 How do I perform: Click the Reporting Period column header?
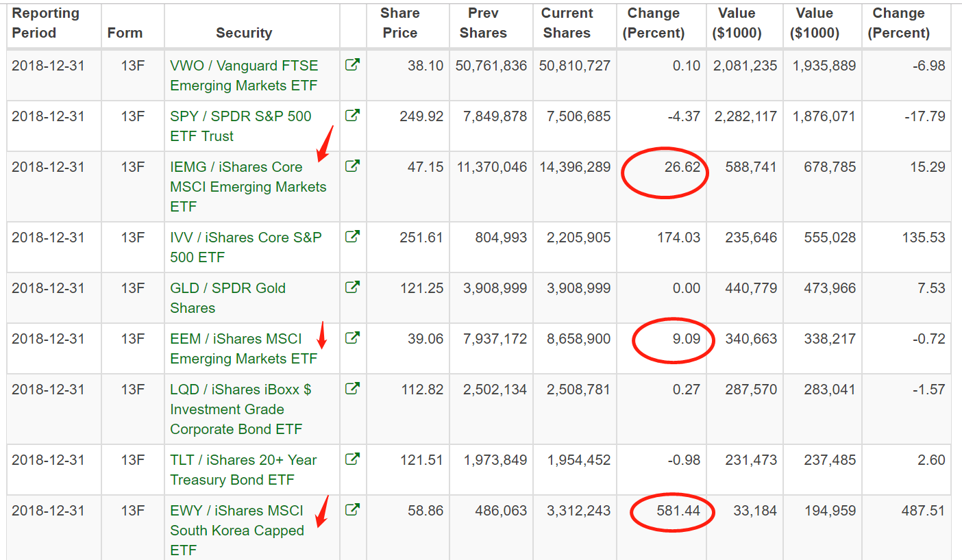tap(45, 23)
